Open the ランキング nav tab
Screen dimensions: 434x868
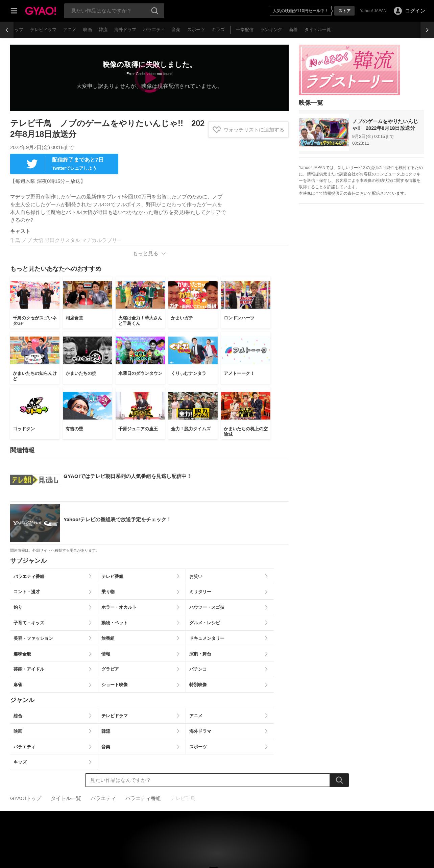tap(271, 30)
